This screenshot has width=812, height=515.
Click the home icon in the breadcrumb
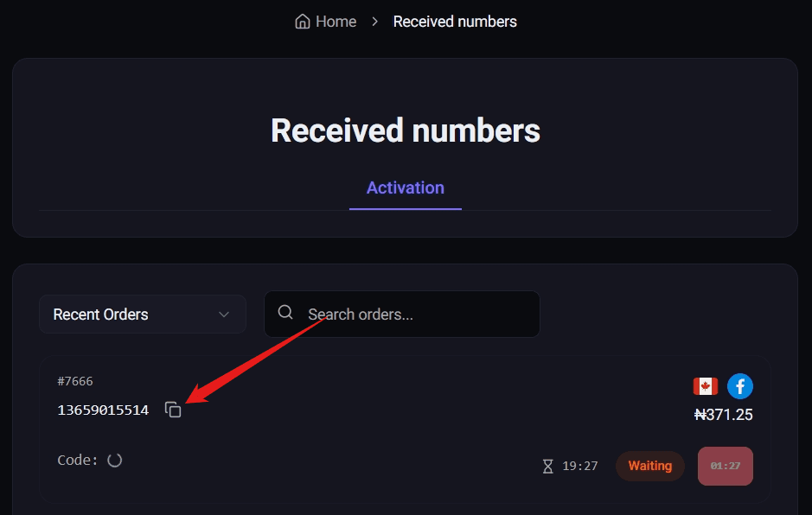click(x=302, y=21)
